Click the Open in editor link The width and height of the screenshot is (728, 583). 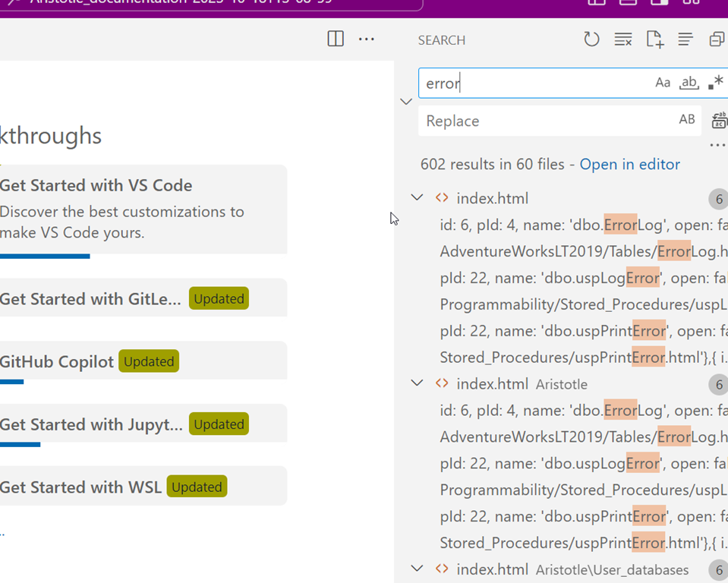[629, 164]
